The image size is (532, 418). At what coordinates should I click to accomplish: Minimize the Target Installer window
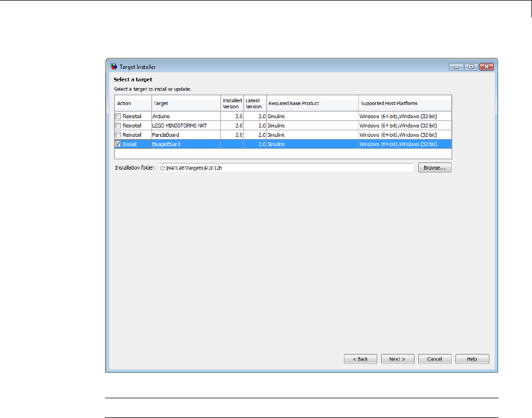pos(456,67)
